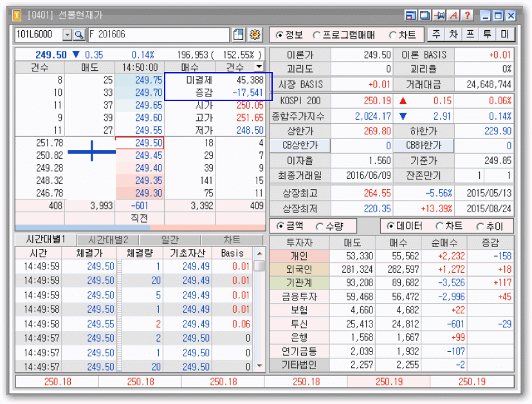The height and width of the screenshot is (404, 532).
Task: Open the symbol code dropdown arrow
Action: [x=68, y=34]
